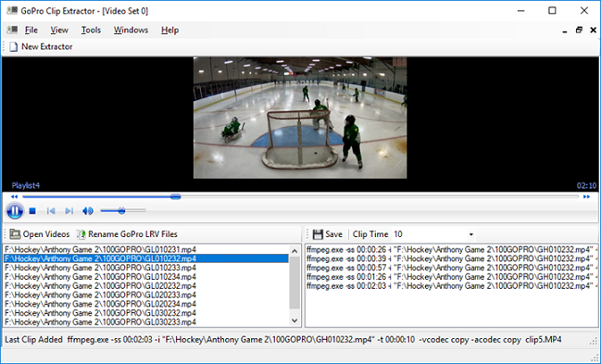Expand the Clip Time dropdown arrow
Viewport: 601px width, 364px height.
point(471,234)
